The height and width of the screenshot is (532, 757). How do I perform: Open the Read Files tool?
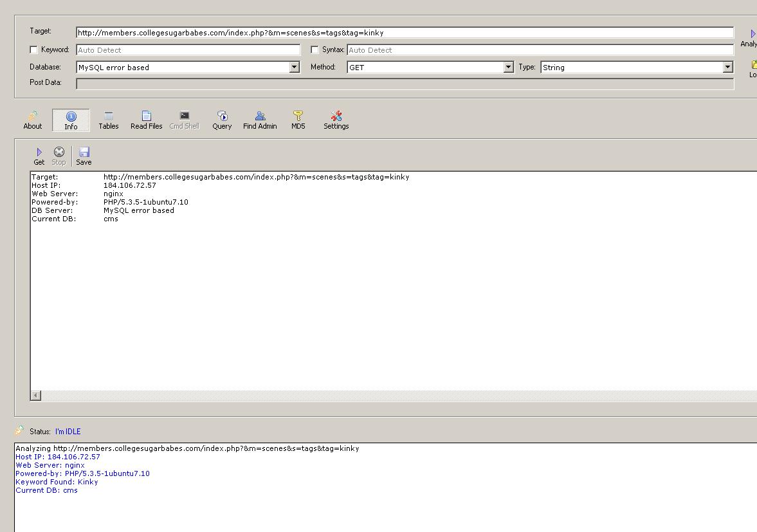point(146,120)
